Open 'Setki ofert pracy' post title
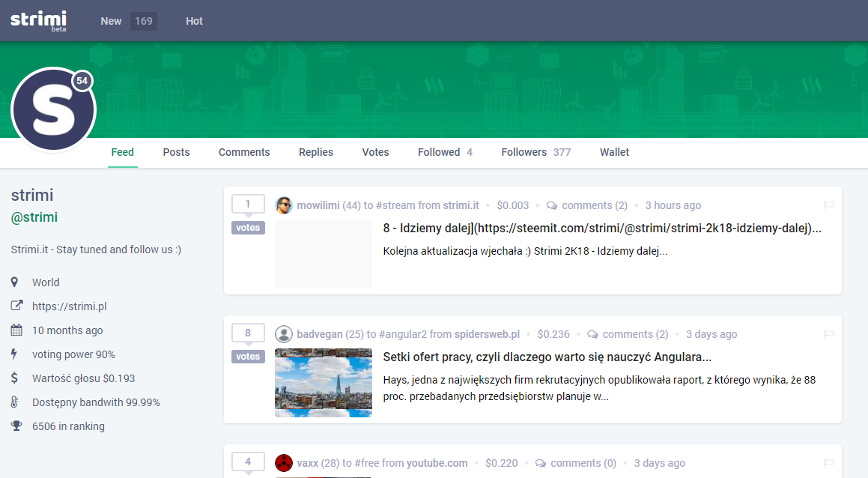This screenshot has height=478, width=868. [x=547, y=357]
